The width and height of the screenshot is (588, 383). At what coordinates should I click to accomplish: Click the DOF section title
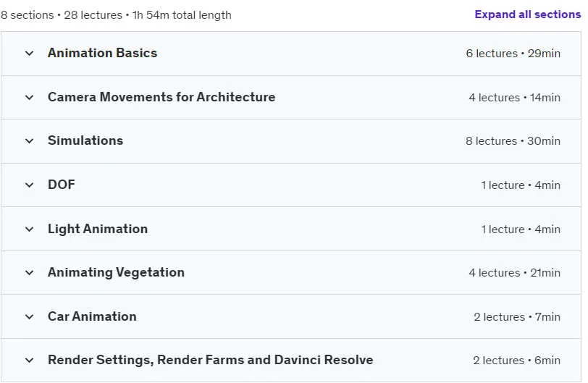(62, 185)
